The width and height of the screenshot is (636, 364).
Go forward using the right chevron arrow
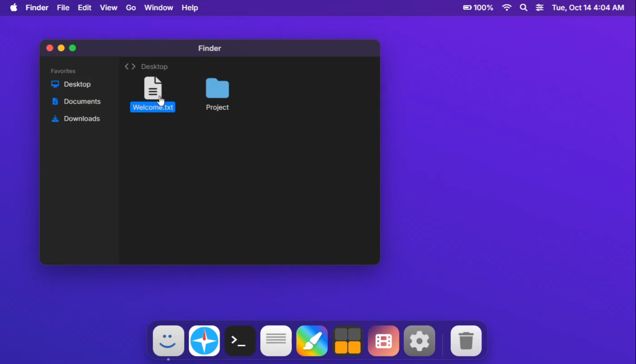(133, 66)
